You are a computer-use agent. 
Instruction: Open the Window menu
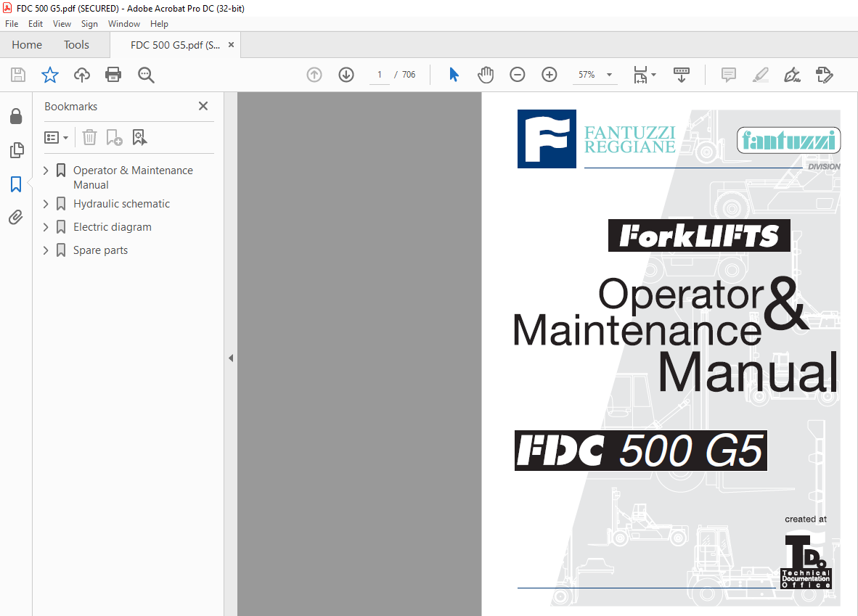click(x=123, y=23)
